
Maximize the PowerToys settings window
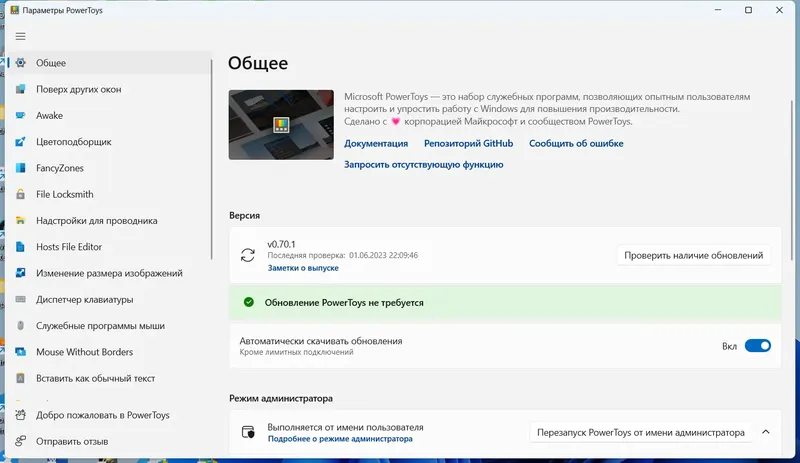[748, 10]
